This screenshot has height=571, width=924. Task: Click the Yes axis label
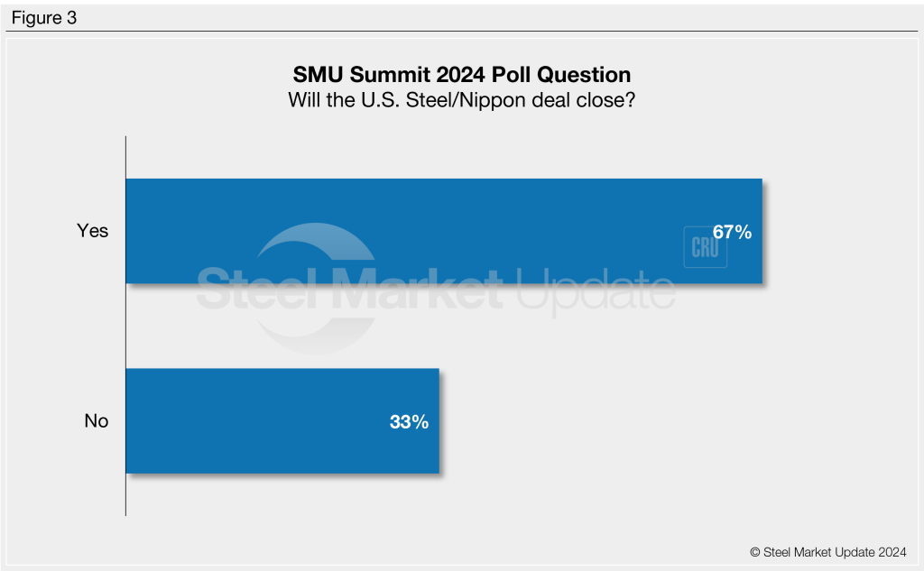pyautogui.click(x=92, y=231)
